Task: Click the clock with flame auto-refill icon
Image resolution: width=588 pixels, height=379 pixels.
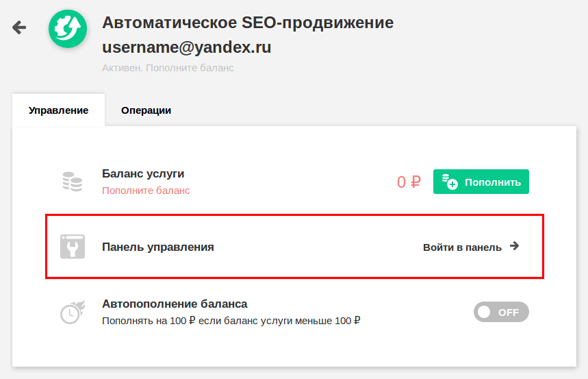Action: click(x=73, y=312)
